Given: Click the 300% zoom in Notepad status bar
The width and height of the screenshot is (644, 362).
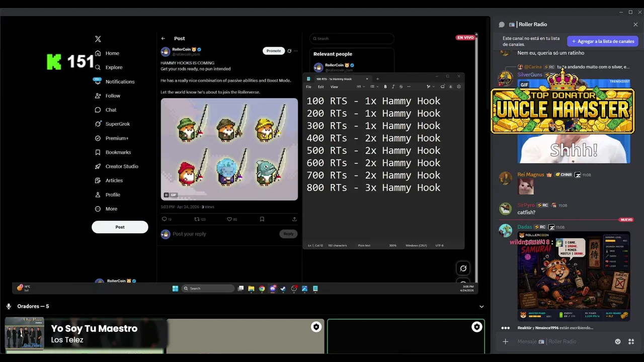Looking at the screenshot, I should pyautogui.click(x=393, y=245).
